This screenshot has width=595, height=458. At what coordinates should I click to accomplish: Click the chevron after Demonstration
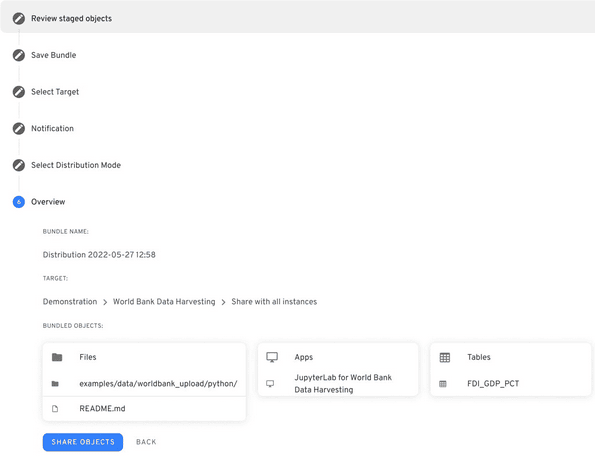[105, 302]
